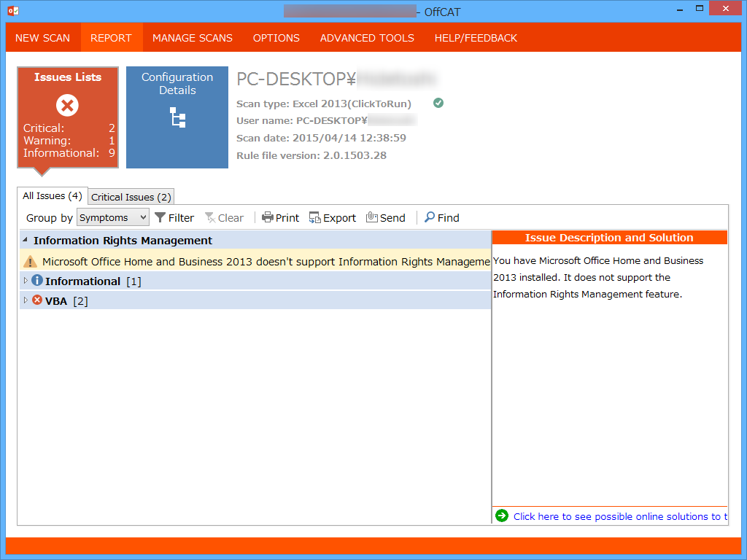This screenshot has height=560, width=747.
Task: Click the Send attachment icon
Action: (x=371, y=217)
